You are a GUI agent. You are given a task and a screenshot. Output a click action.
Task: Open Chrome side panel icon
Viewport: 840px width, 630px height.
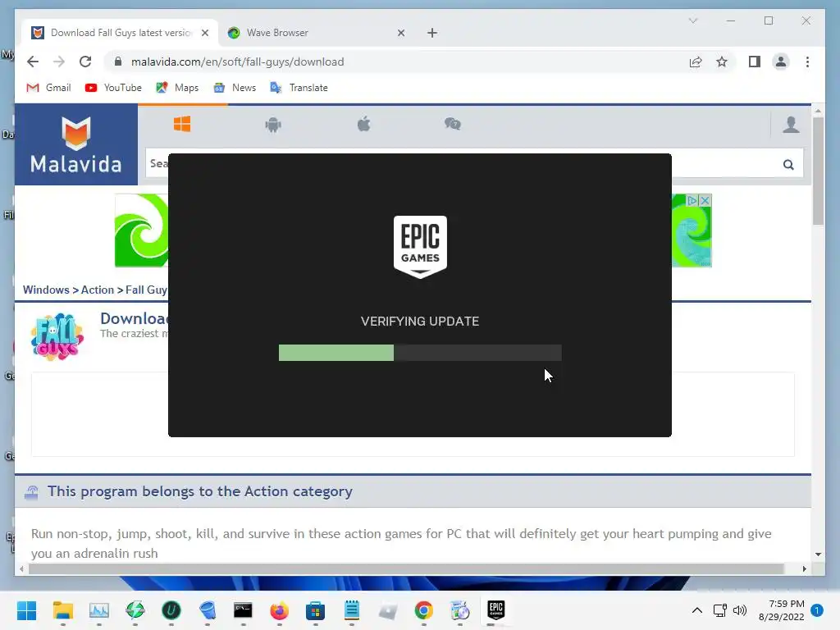[755, 62]
